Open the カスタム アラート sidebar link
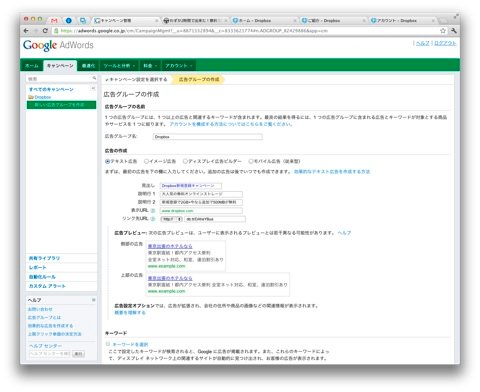480x392 pixels. 47,286
